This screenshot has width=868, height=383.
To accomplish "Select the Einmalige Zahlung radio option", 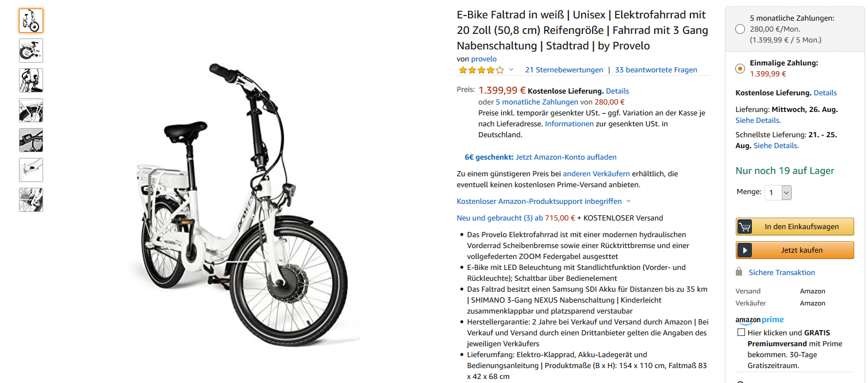I will (x=740, y=68).
